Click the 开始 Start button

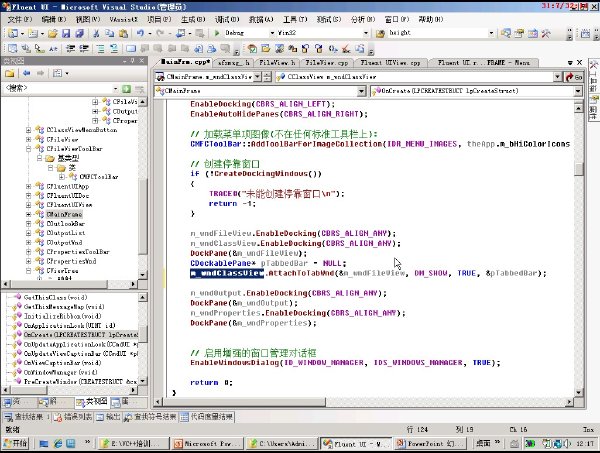16,443
